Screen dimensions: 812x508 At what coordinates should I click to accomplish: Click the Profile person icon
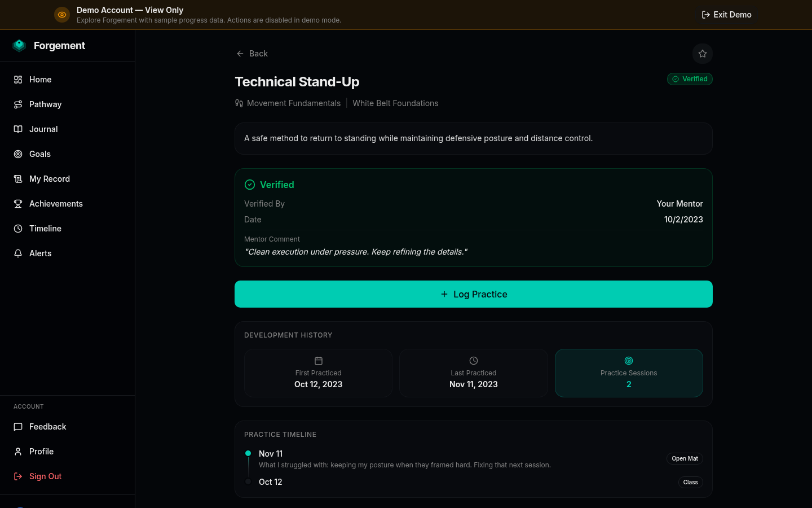point(18,452)
